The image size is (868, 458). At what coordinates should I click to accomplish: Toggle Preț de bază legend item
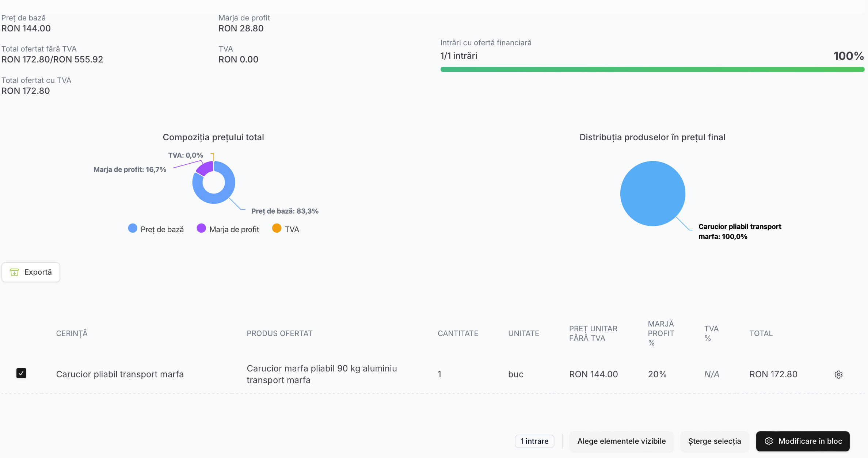[156, 229]
